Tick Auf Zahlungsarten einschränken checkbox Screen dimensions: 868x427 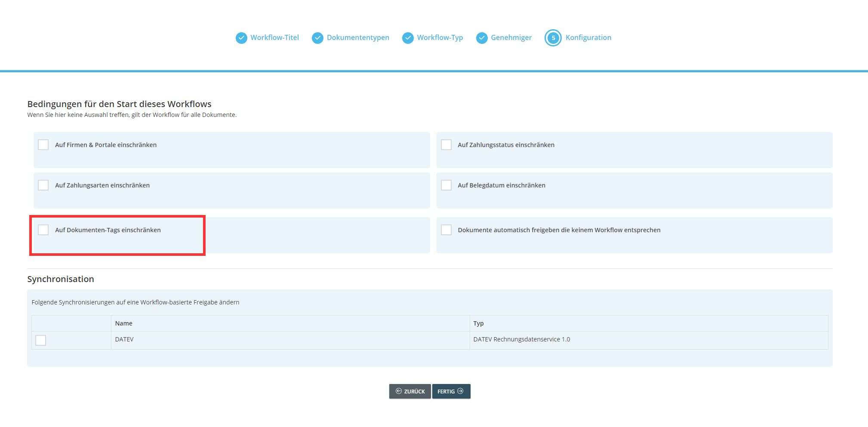click(x=43, y=185)
